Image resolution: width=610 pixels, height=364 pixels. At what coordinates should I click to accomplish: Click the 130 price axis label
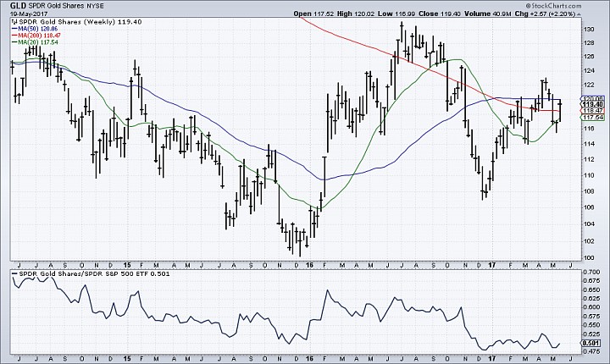coord(588,30)
